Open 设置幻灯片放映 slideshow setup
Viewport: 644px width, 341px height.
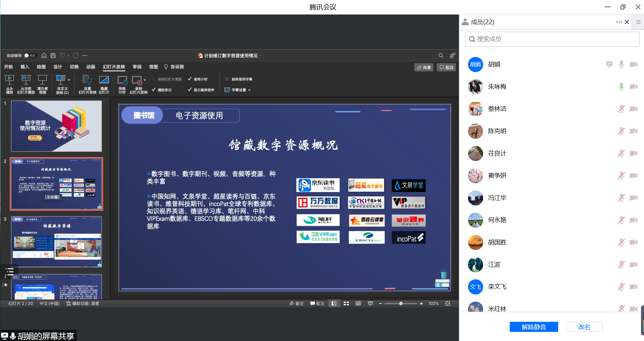pos(87,80)
